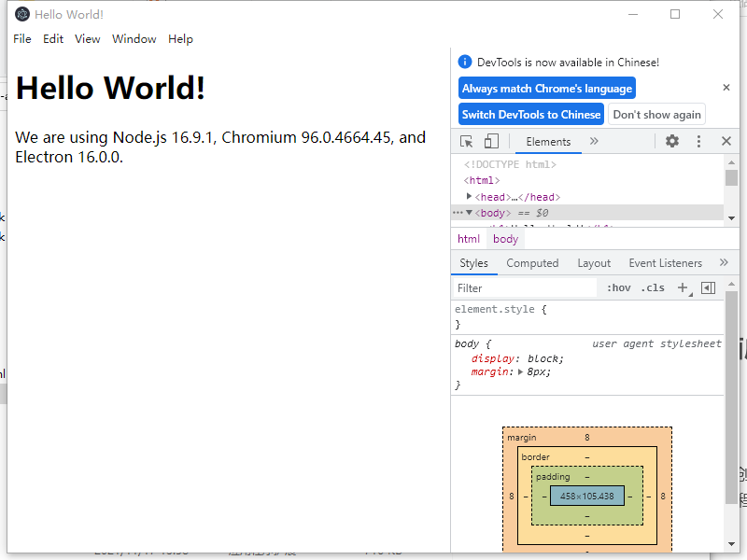Dismiss the Chinese language notification bar

726,87
